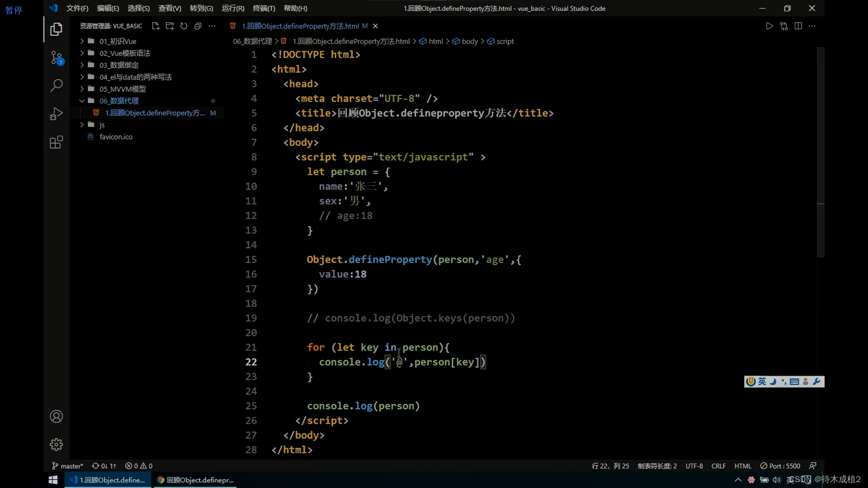Open explorer more actions ellipsis

click(x=212, y=26)
